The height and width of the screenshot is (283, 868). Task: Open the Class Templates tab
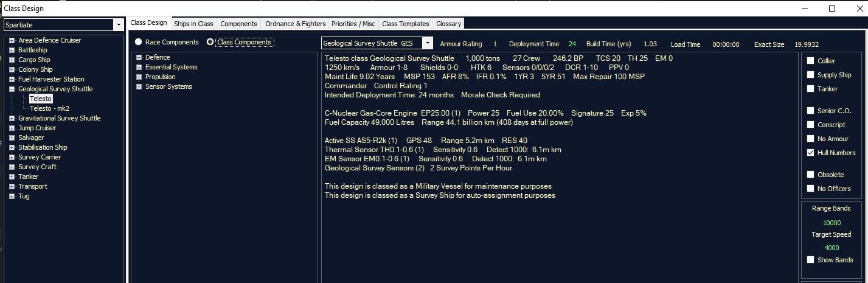click(x=406, y=24)
